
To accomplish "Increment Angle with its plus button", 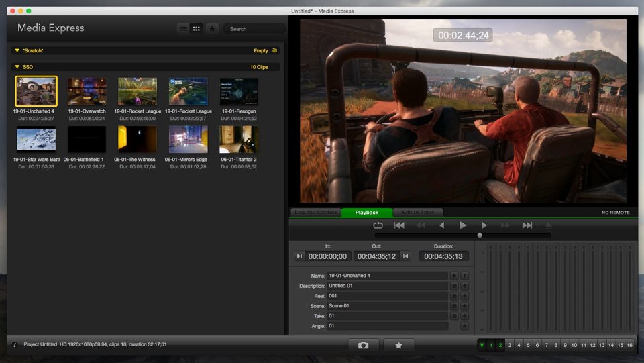I will (464, 326).
